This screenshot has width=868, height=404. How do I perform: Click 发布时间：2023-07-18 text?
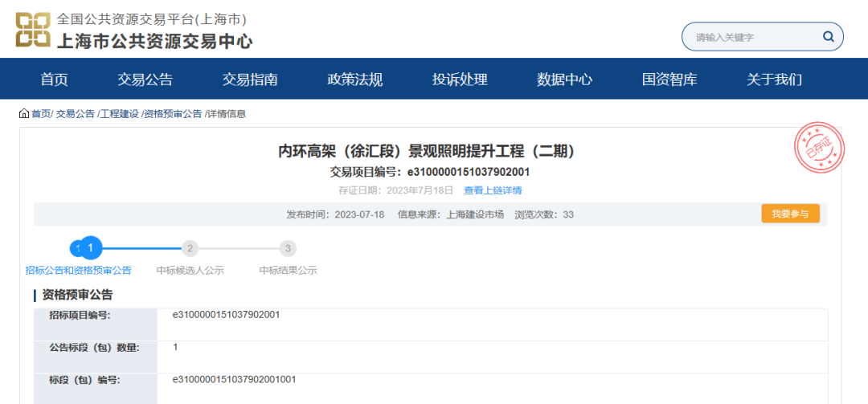coord(335,214)
